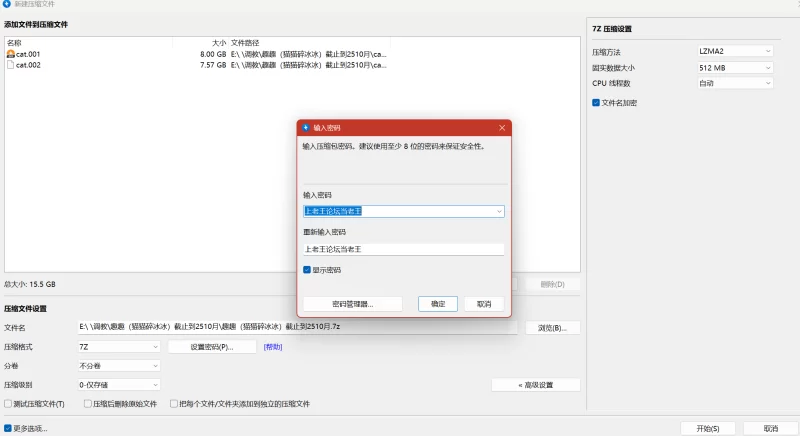Close the 输入密码 dialog

[x=502, y=127]
